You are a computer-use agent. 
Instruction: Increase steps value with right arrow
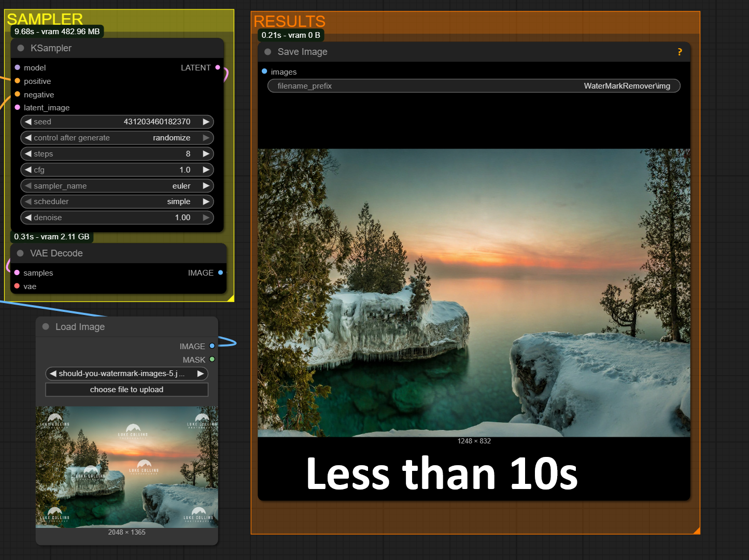tap(206, 154)
